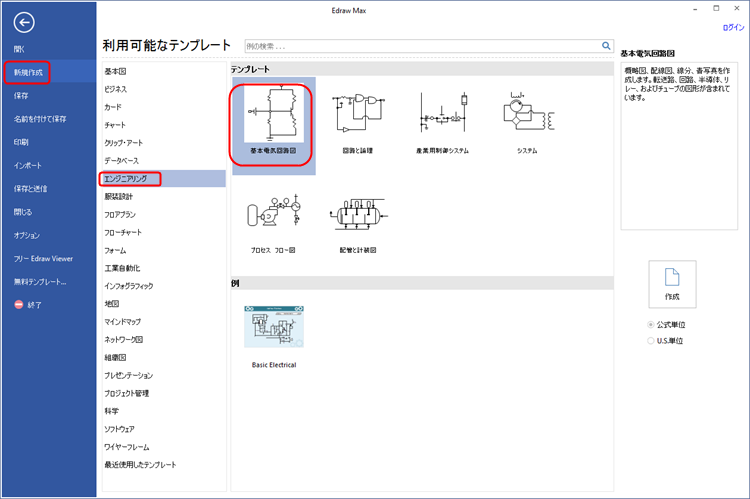Select the 工業自動化 category

[122, 268]
